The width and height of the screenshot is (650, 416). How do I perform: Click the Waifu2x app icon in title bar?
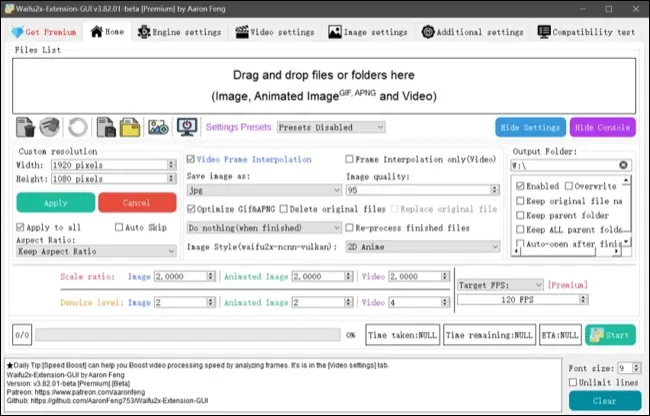(9, 8)
